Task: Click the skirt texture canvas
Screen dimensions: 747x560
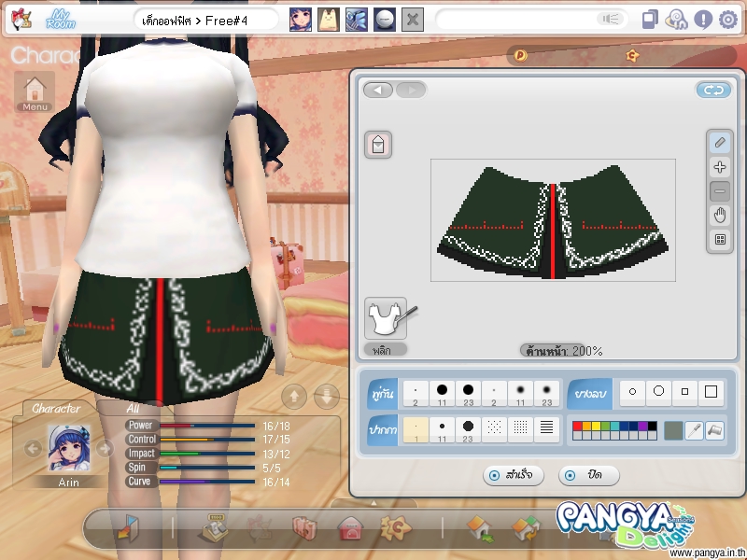Action: 553,220
